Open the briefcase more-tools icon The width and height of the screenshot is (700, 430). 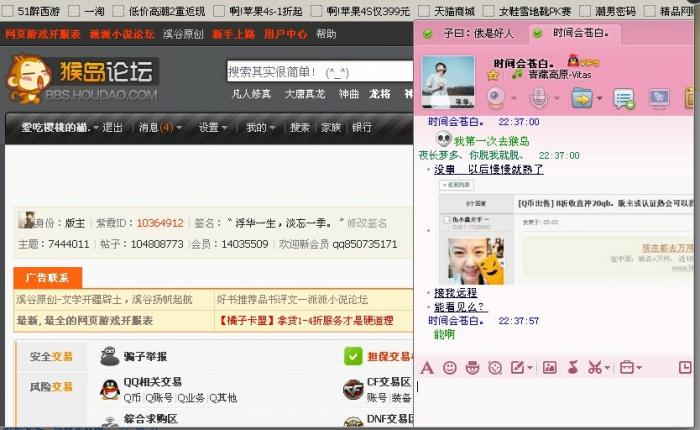[x=627, y=368]
